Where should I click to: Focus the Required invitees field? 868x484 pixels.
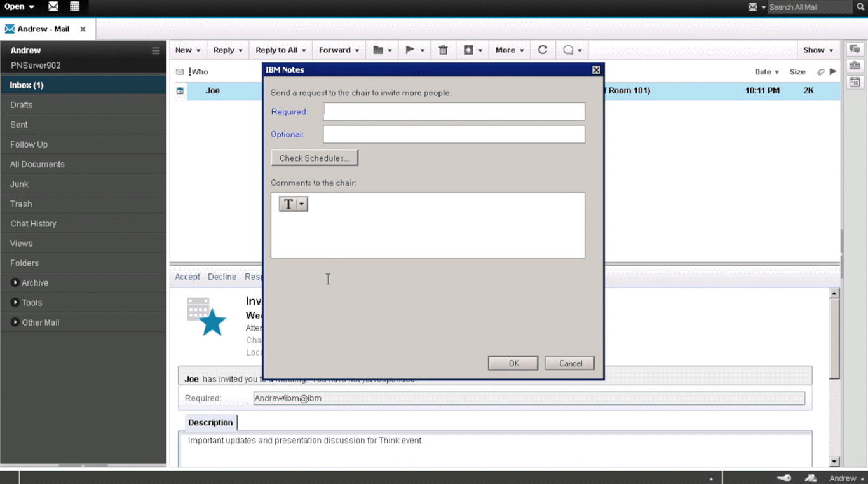pos(454,111)
